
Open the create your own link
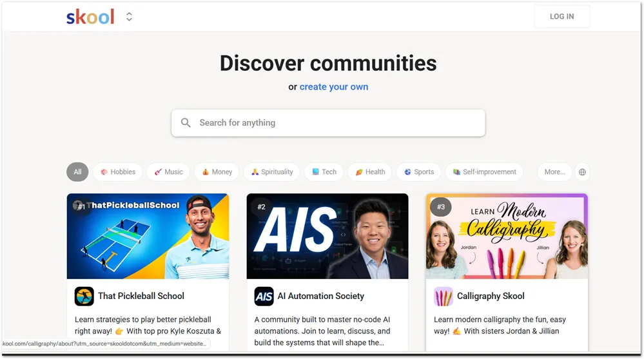click(333, 86)
